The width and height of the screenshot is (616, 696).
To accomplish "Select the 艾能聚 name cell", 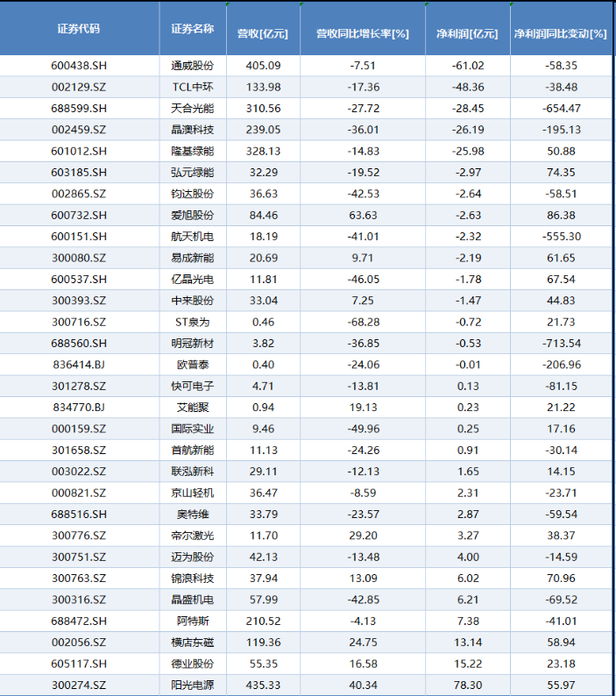I will (193, 408).
